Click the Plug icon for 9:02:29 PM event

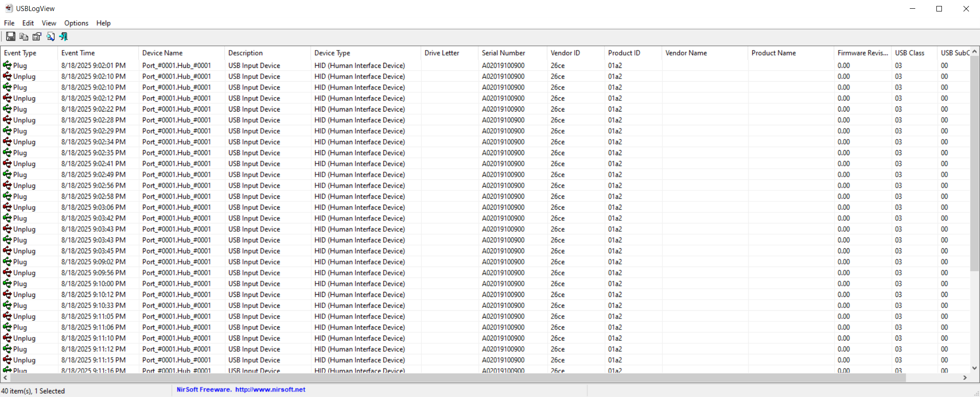7,131
